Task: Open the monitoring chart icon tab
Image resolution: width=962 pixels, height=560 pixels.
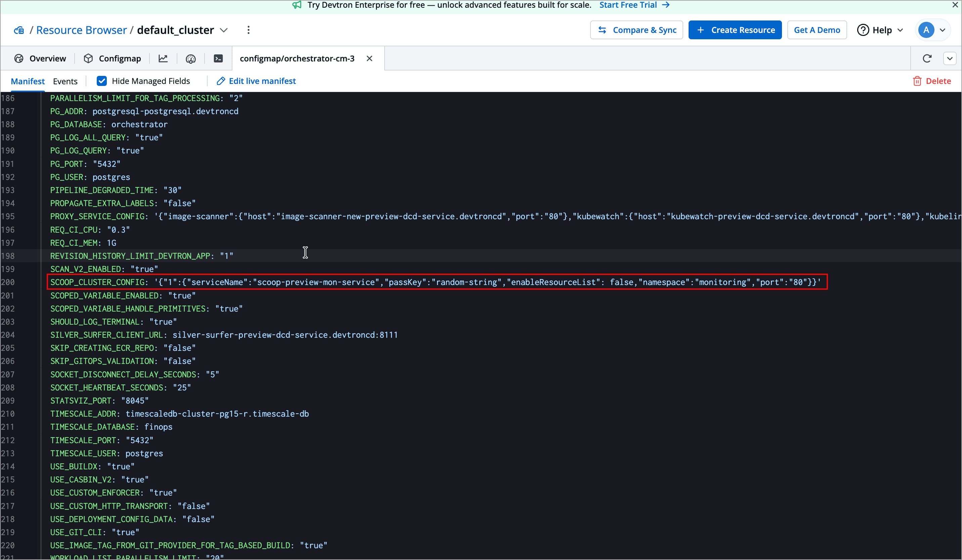Action: [163, 58]
